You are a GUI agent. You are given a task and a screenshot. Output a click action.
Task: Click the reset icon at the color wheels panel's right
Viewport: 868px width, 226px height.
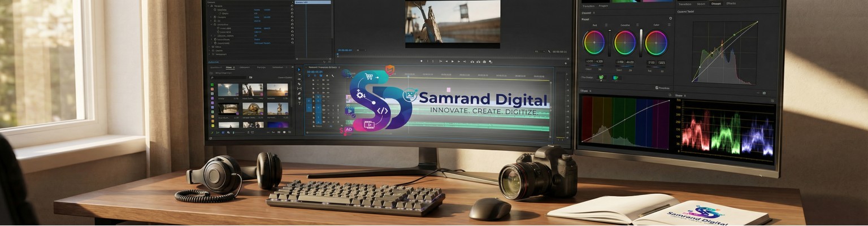[671, 19]
